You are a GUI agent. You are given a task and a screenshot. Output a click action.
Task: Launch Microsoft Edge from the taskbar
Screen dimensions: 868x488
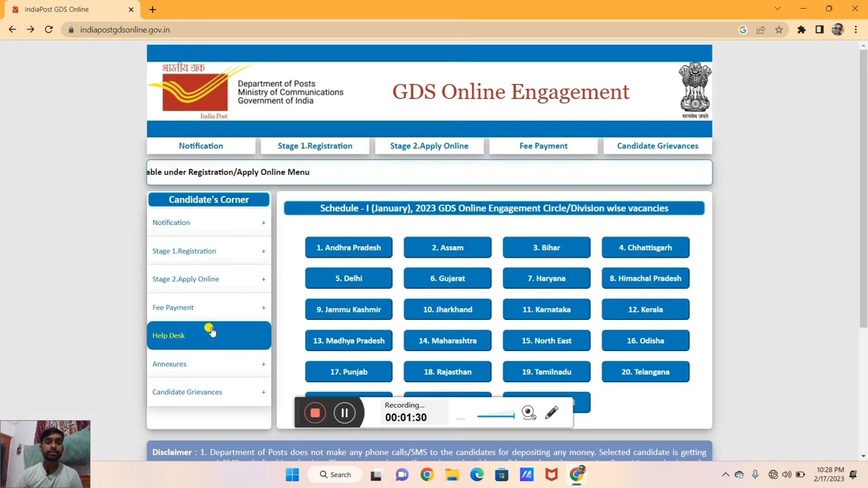click(x=477, y=474)
